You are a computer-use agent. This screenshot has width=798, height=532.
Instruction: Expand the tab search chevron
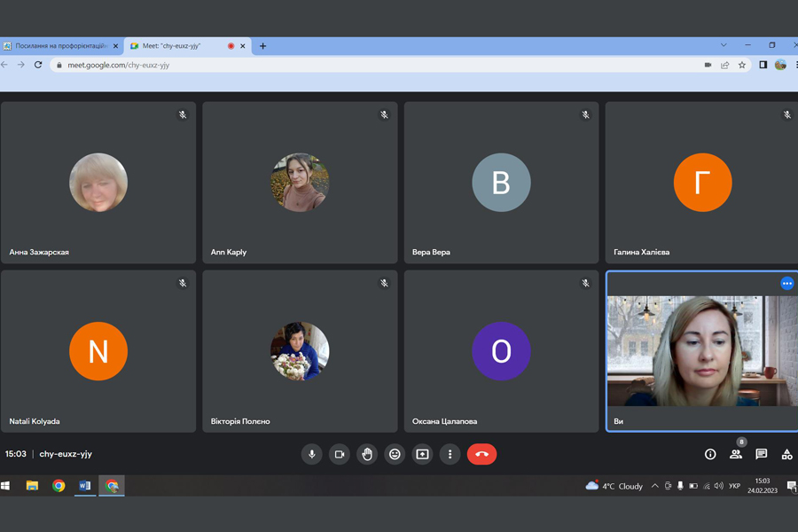pos(724,45)
